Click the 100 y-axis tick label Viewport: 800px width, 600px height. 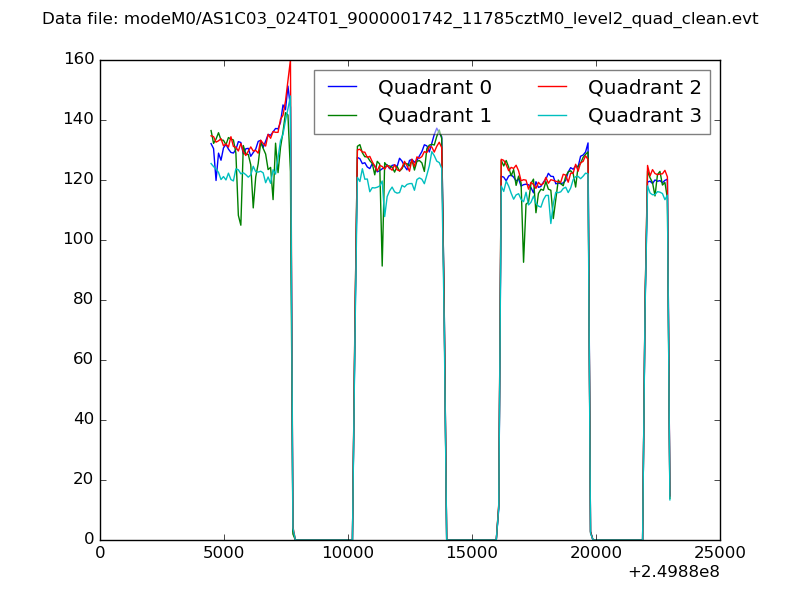(80, 240)
